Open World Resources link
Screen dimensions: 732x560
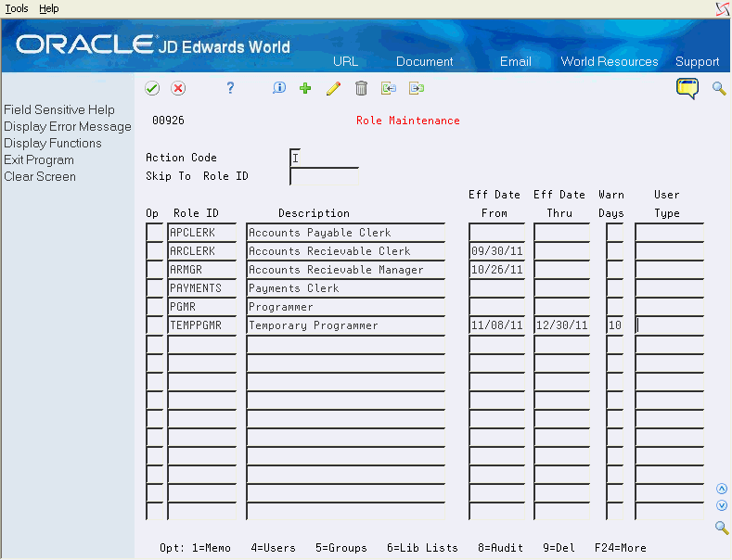click(x=610, y=61)
